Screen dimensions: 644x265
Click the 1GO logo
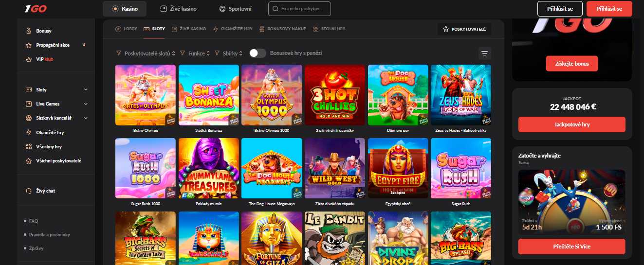point(37,9)
